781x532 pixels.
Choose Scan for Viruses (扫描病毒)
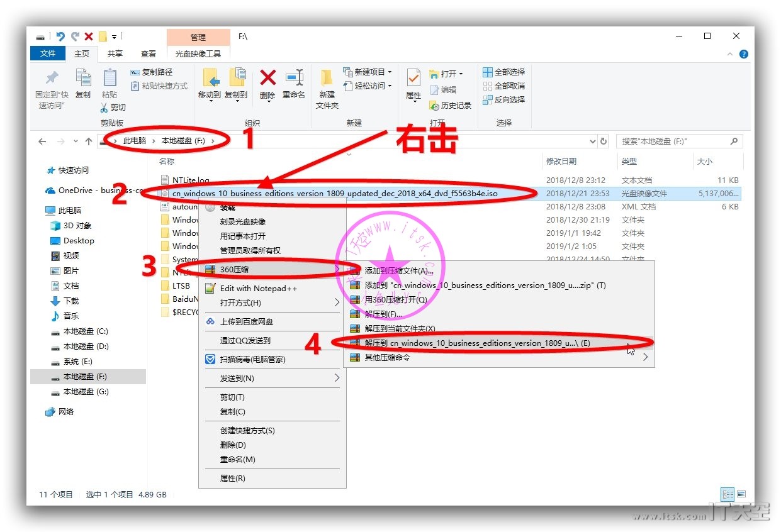[x=272, y=360]
